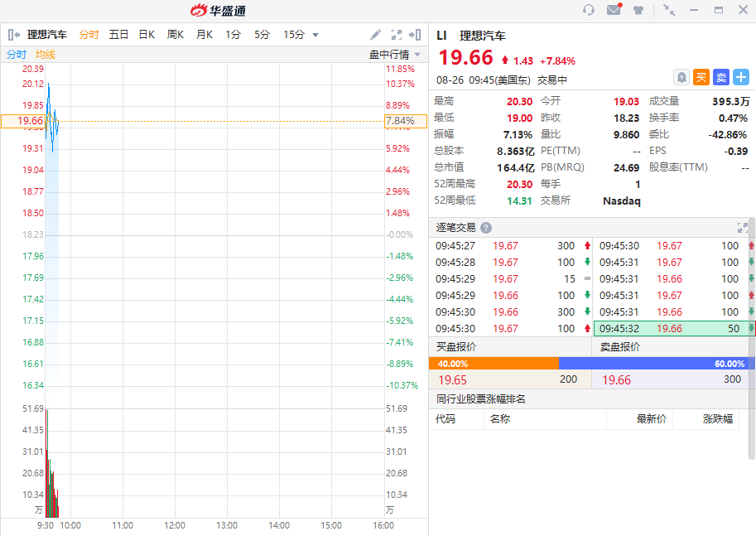756x536 pixels.
Task: Toggle the left sidebar panel icon
Action: [x=13, y=35]
